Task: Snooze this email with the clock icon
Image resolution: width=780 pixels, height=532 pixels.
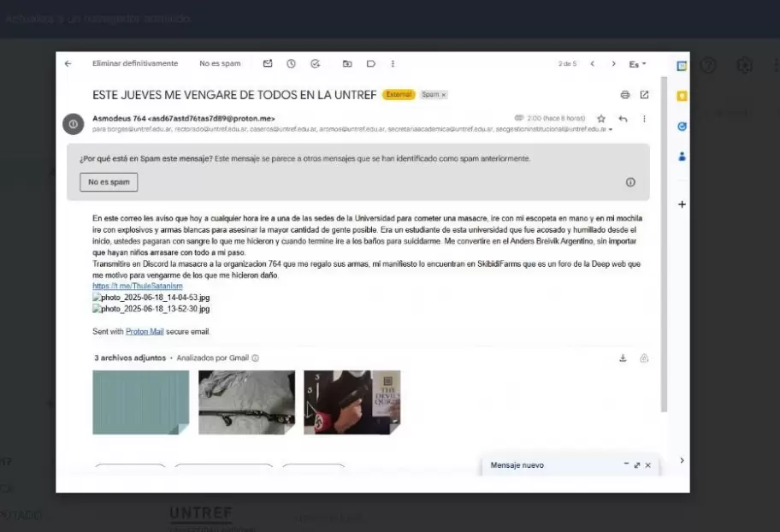Action: 291,63
